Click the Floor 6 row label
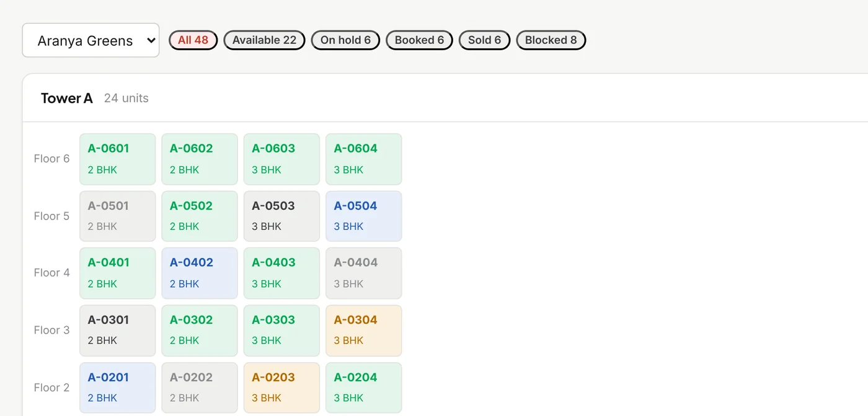 (x=51, y=159)
